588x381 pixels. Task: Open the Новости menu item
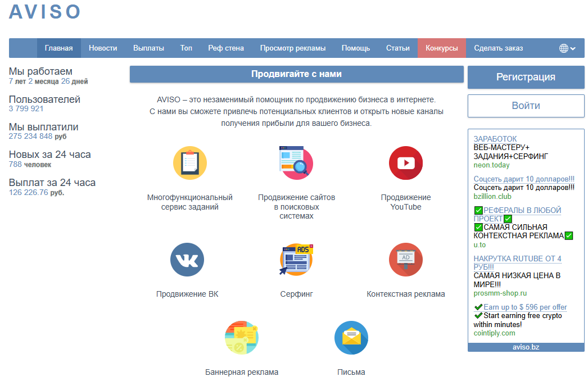point(103,48)
